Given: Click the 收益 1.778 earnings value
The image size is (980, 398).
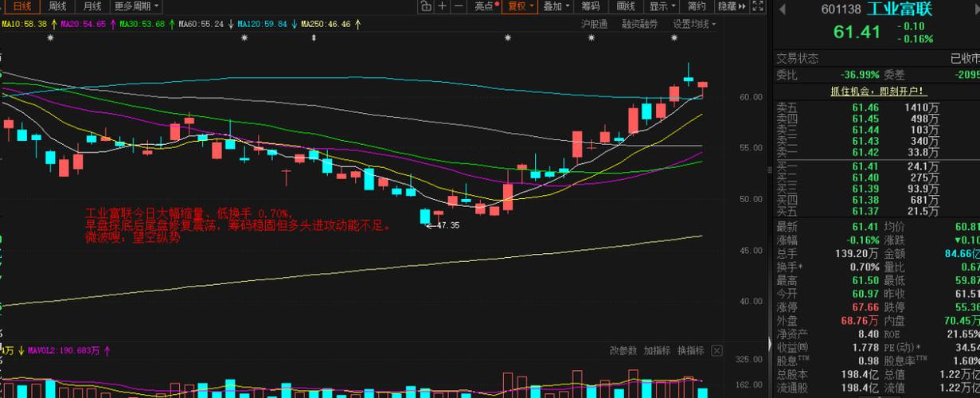Looking at the screenshot, I should (x=865, y=347).
